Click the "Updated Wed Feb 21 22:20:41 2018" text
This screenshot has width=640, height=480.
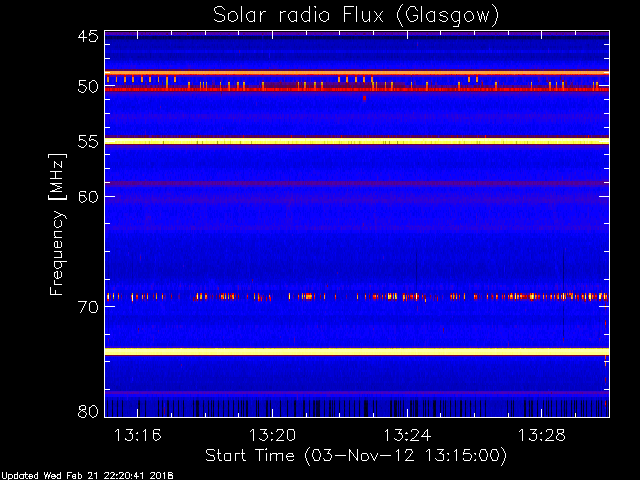(x=87, y=476)
